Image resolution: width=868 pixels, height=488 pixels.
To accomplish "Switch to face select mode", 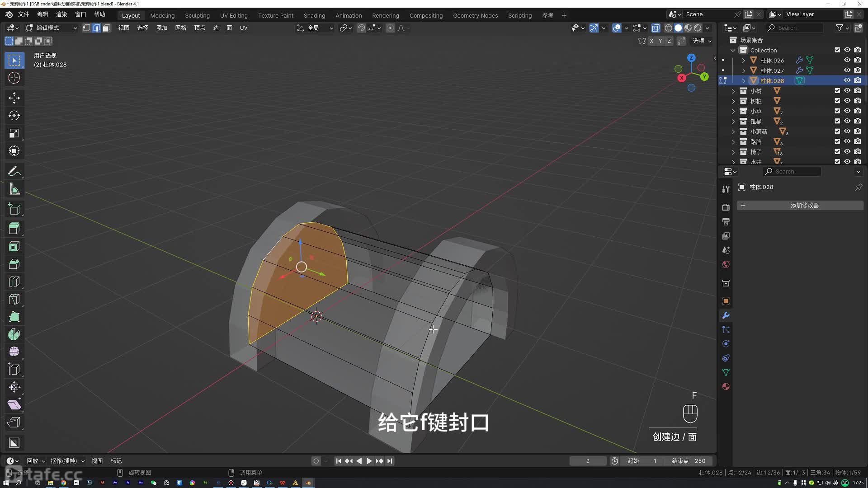I will point(106,28).
